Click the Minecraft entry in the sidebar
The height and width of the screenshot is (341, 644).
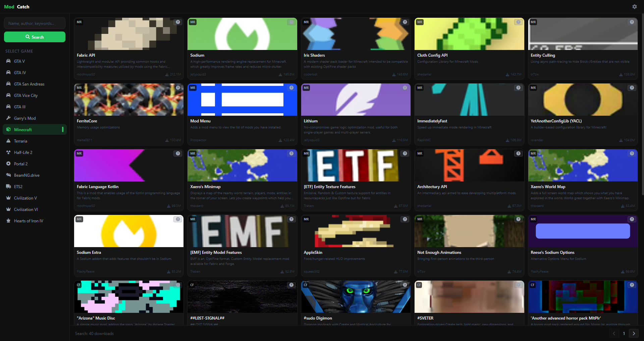point(35,130)
